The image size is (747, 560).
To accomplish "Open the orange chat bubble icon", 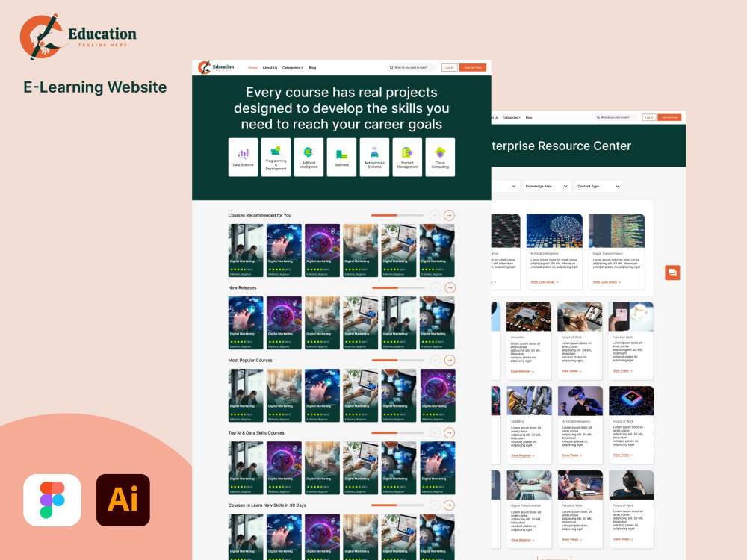I will (673, 273).
